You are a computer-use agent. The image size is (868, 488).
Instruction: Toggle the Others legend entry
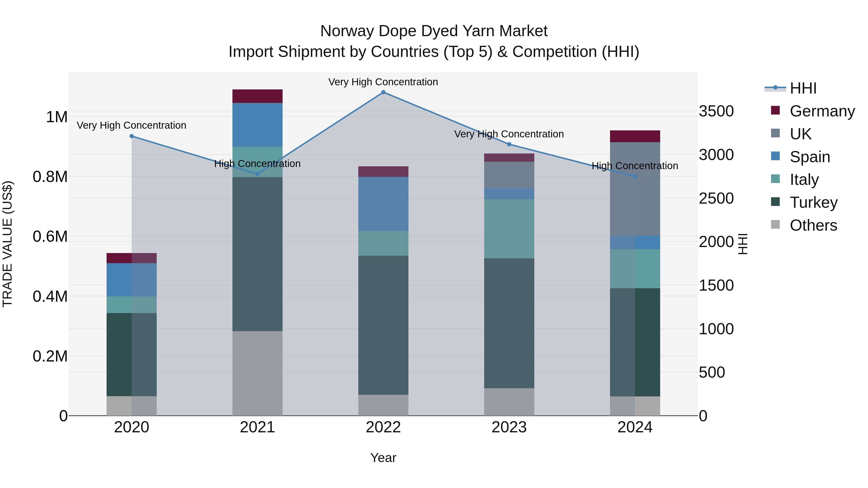804,225
